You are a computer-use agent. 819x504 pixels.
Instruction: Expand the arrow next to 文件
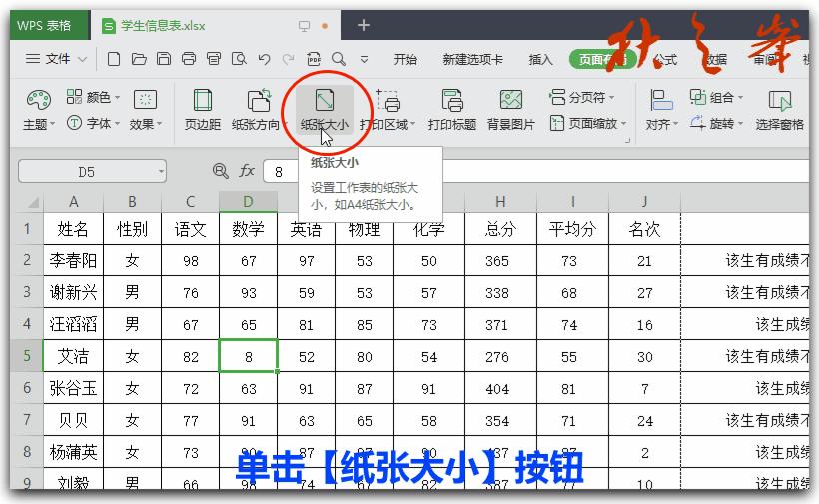tap(83, 60)
